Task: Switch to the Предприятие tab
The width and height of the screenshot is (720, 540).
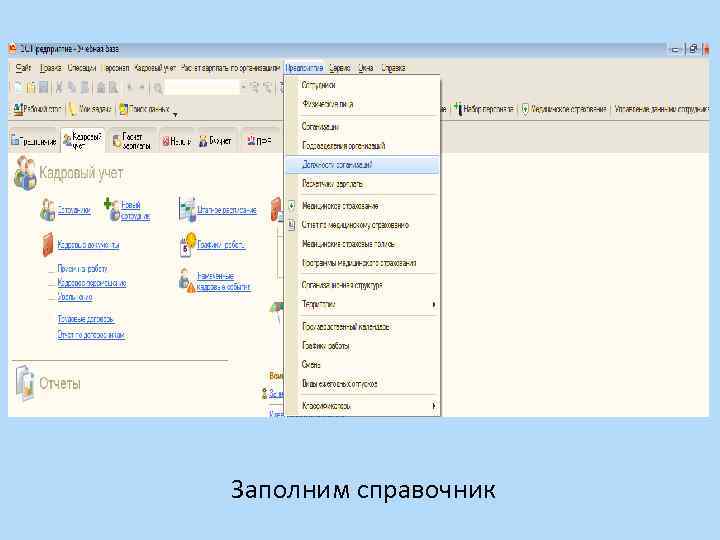Action: pyautogui.click(x=34, y=141)
